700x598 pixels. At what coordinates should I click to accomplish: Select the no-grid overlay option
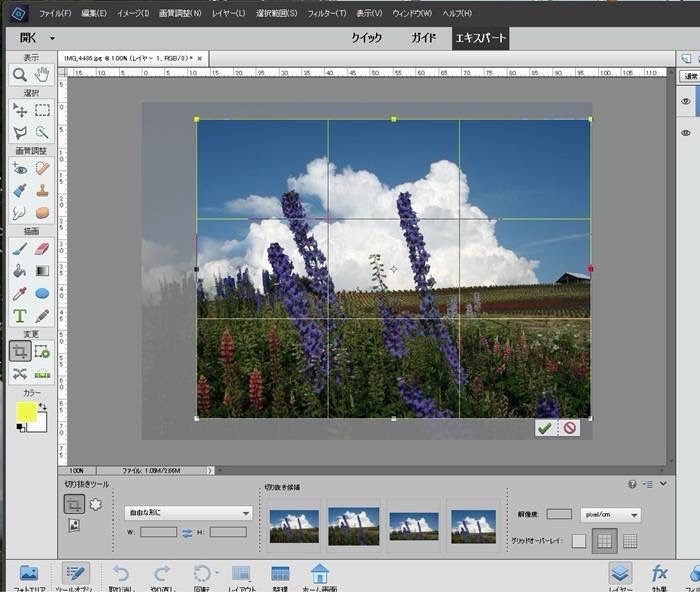pos(579,541)
